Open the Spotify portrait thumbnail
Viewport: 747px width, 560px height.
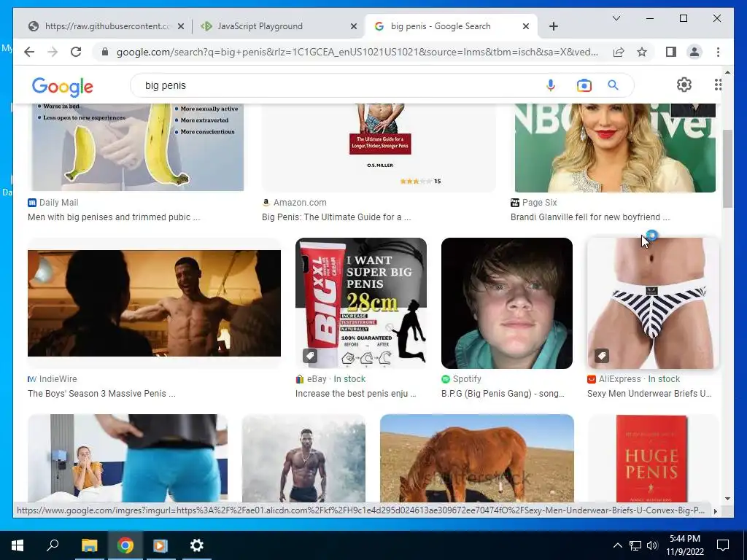507,303
